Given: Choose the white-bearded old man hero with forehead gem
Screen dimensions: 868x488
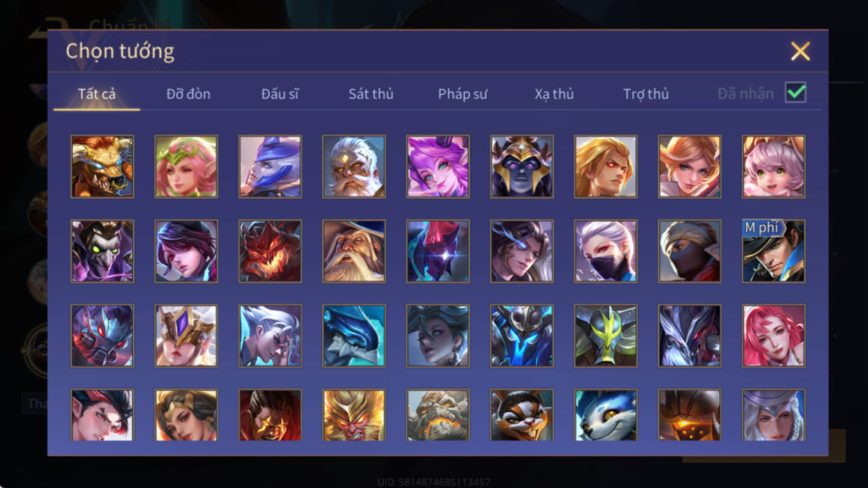Looking at the screenshot, I should pos(354,166).
